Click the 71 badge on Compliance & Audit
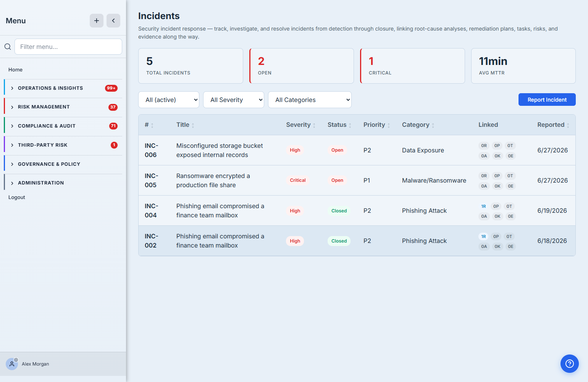This screenshot has height=382, width=588. pos(113,126)
